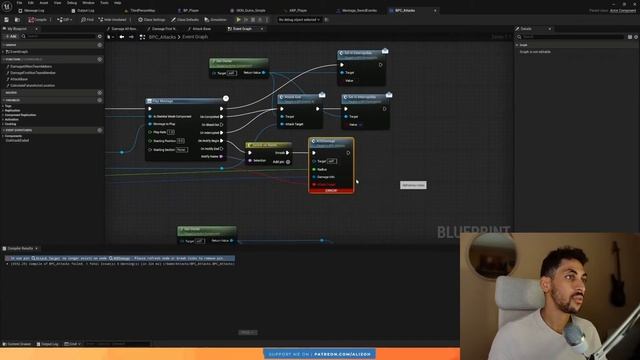Viewport: 640px width, 360px height.
Task: Open the Edit menu
Action: tap(31, 3)
